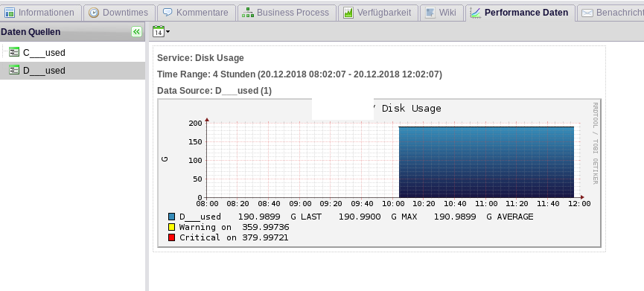The width and height of the screenshot is (644, 291).
Task: Click the Business Process hierarchy icon
Action: coord(248,13)
